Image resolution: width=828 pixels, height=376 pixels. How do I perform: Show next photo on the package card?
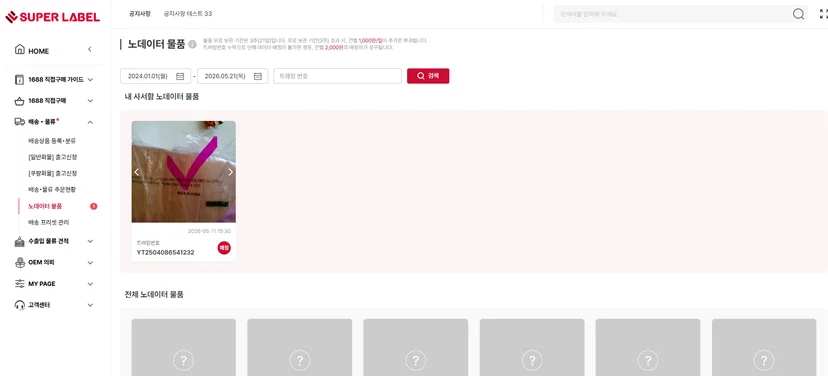click(230, 172)
